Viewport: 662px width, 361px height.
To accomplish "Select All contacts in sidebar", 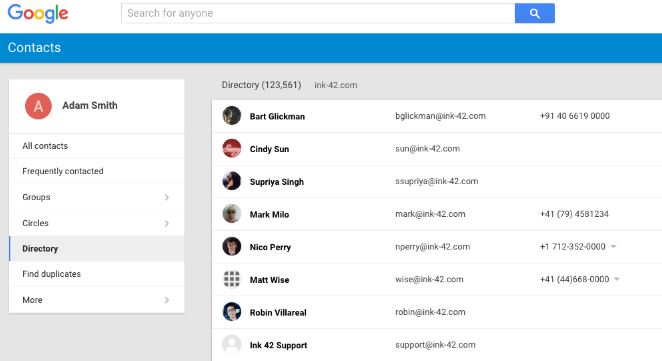I will coord(96,146).
